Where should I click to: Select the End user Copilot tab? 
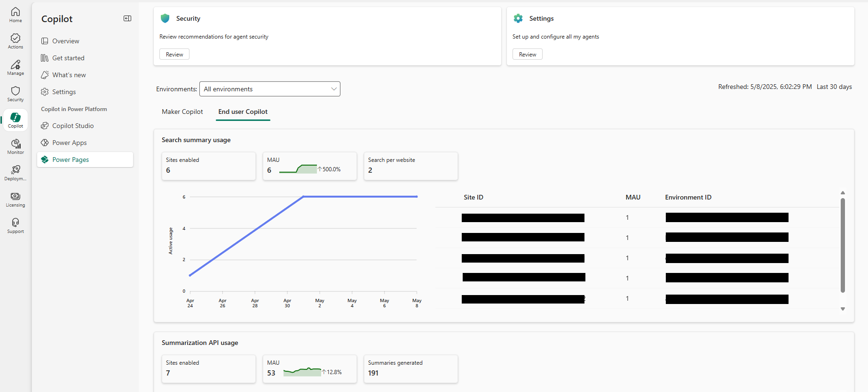[x=243, y=112]
